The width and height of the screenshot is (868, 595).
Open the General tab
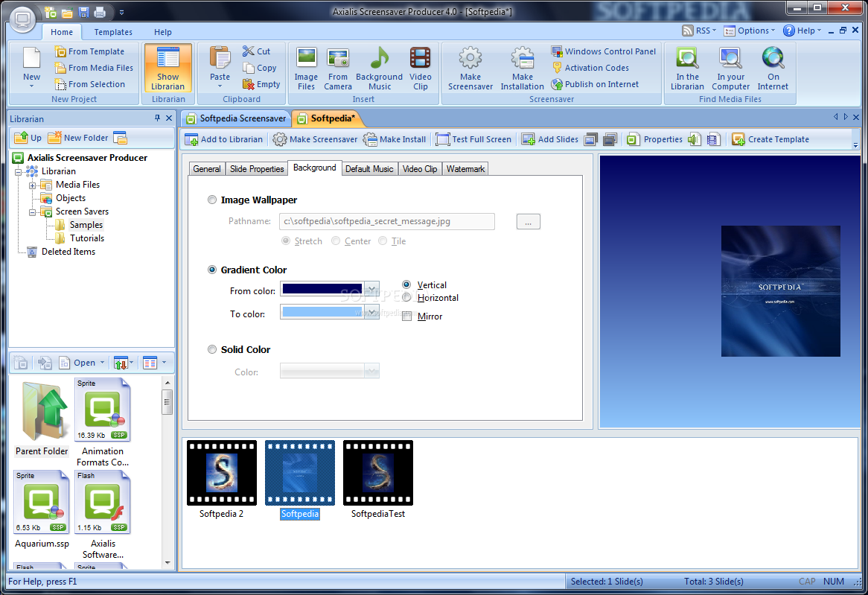[x=207, y=169]
